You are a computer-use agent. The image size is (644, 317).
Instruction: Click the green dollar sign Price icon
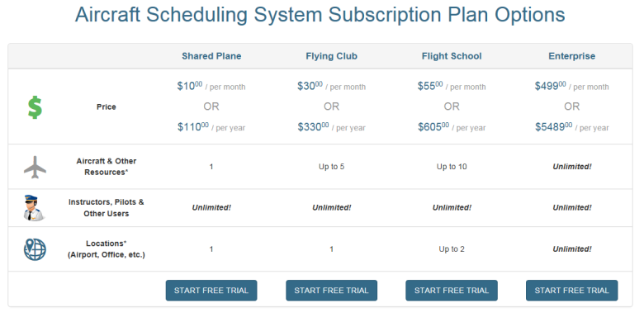(35, 106)
